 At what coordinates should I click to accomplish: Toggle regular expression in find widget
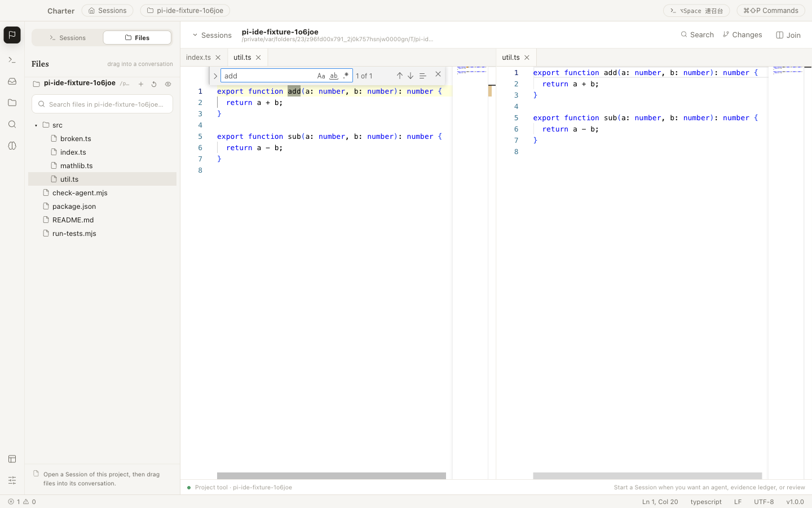346,76
